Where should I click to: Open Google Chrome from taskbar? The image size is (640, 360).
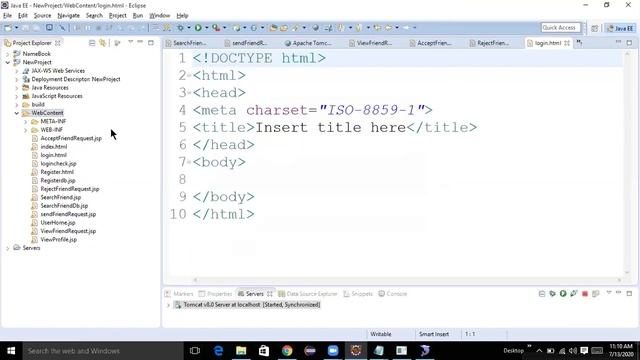(287, 351)
